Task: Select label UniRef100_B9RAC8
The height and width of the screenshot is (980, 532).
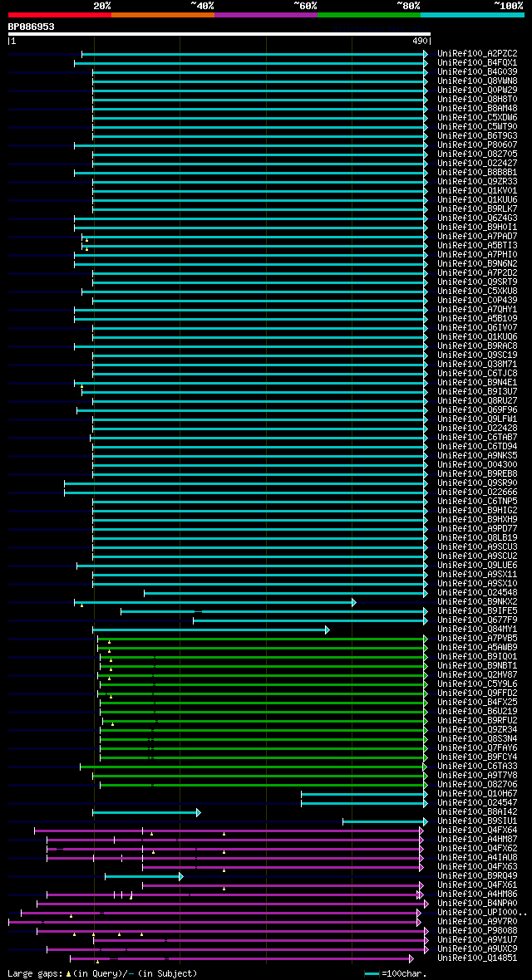Action: tap(477, 345)
